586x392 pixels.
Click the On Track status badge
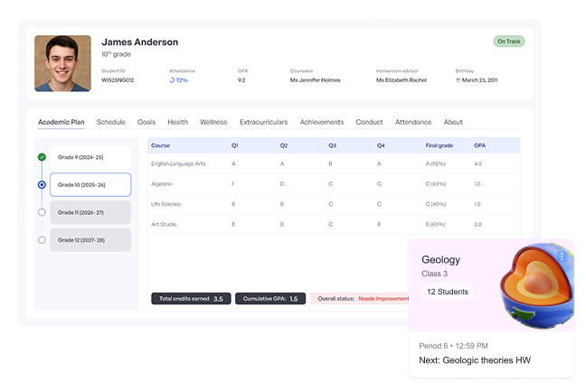pyautogui.click(x=508, y=42)
